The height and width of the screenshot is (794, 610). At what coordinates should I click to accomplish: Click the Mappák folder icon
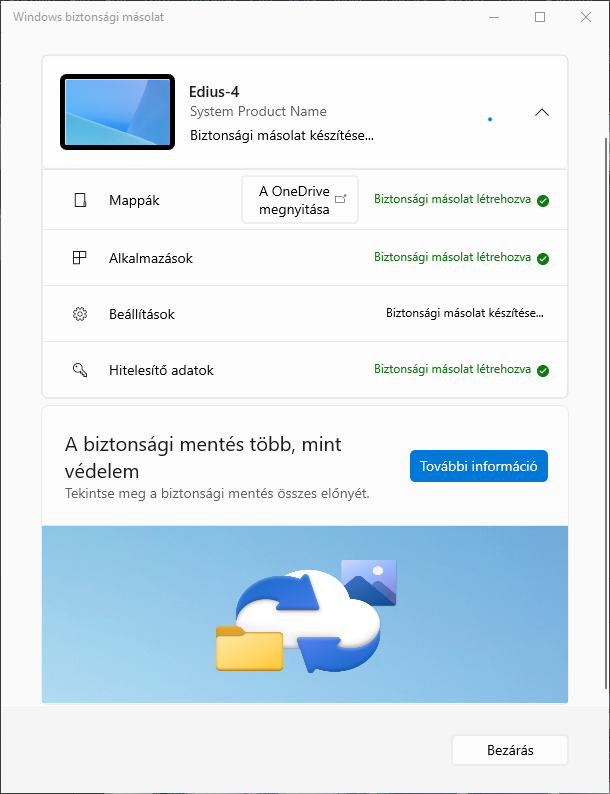pos(81,200)
